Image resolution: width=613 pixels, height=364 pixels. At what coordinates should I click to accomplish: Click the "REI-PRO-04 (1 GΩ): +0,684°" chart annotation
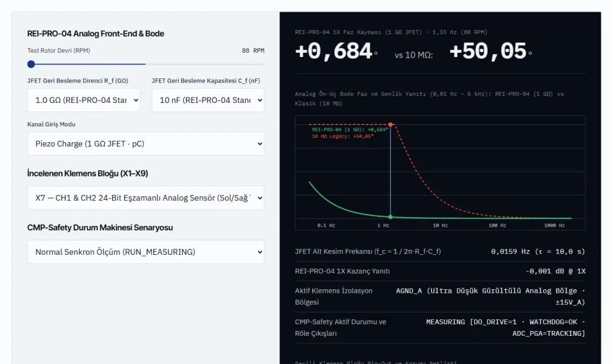coord(350,129)
